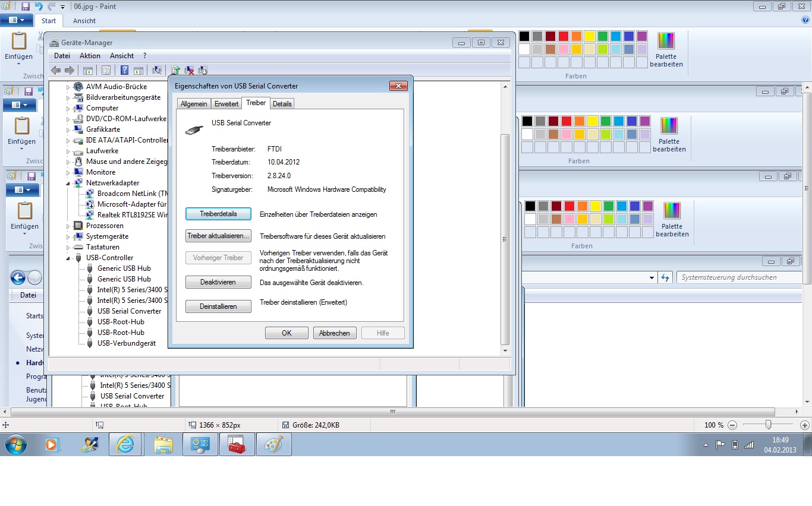The height and width of the screenshot is (506, 812).
Task: Open the Aktion menu
Action: coord(90,56)
